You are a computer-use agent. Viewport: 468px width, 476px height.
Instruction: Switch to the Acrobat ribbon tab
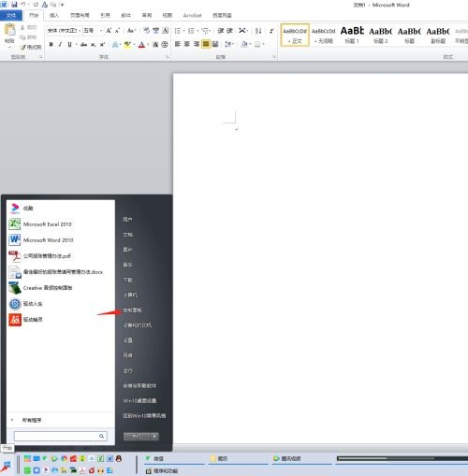tap(192, 15)
